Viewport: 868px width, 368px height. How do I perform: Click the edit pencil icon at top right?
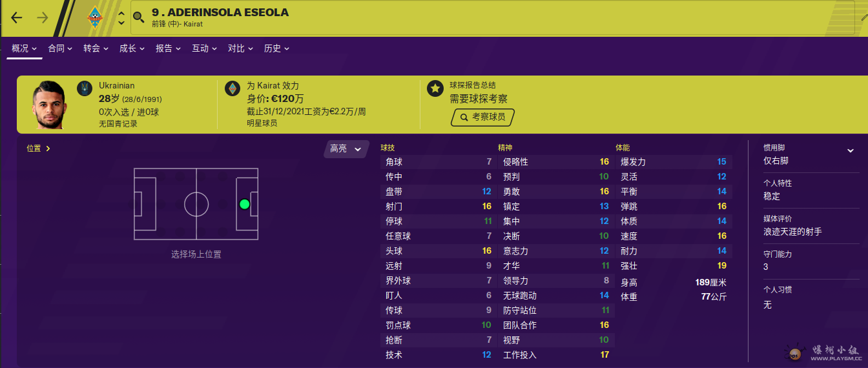[864, 17]
